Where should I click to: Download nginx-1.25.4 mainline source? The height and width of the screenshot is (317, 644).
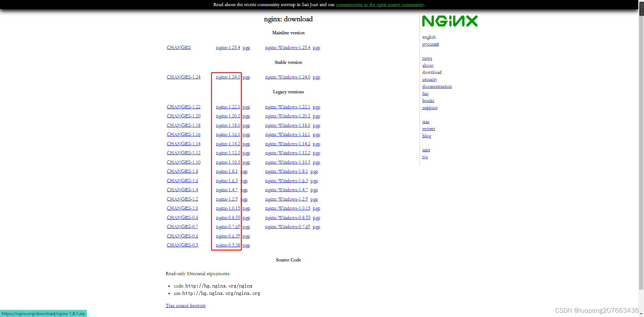(x=228, y=48)
